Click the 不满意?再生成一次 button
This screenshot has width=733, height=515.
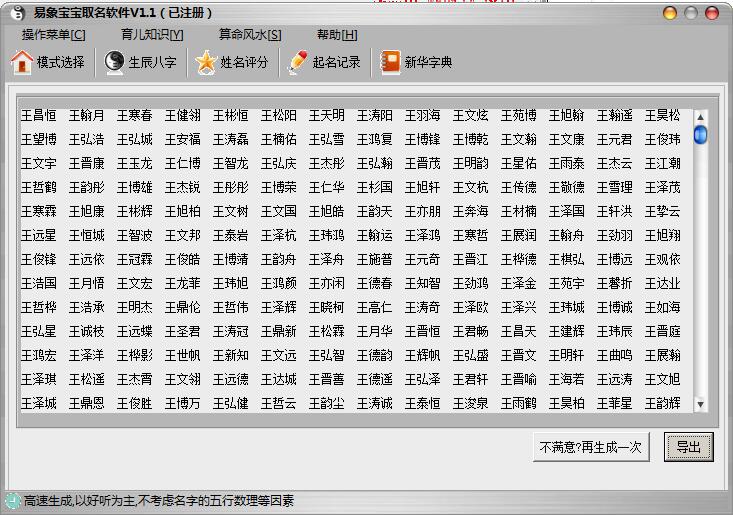591,446
